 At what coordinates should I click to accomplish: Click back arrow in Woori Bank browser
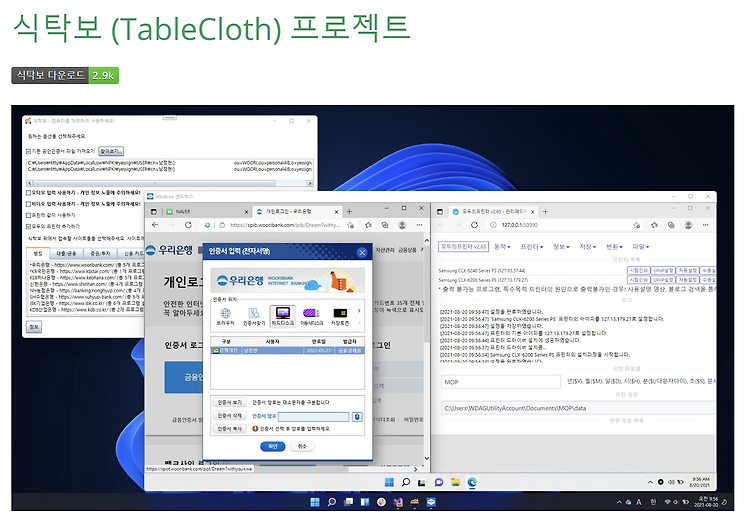point(155,225)
